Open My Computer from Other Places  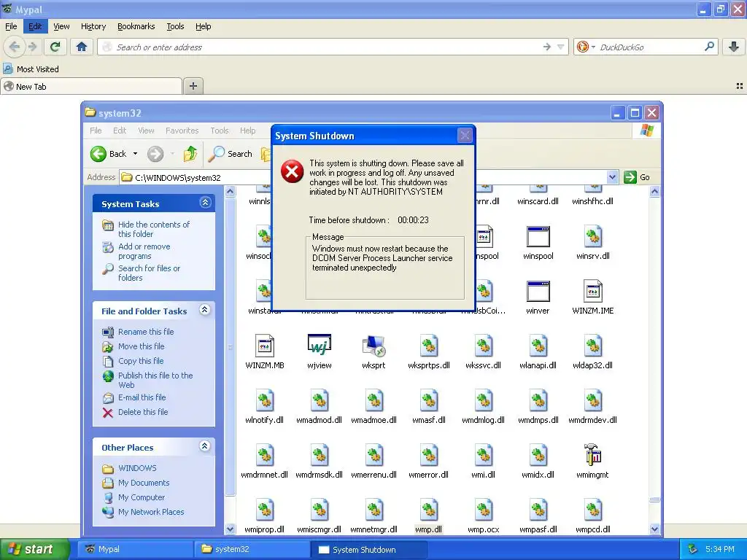pyautogui.click(x=142, y=497)
